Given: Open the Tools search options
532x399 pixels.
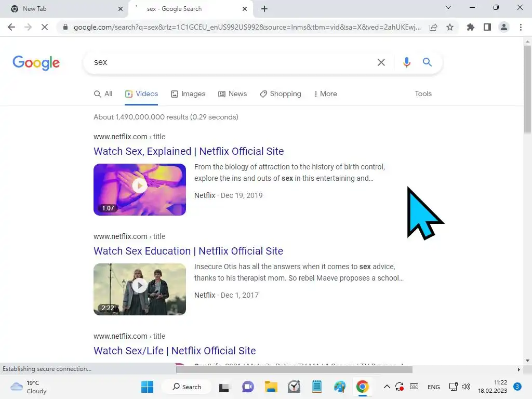Looking at the screenshot, I should [423, 94].
